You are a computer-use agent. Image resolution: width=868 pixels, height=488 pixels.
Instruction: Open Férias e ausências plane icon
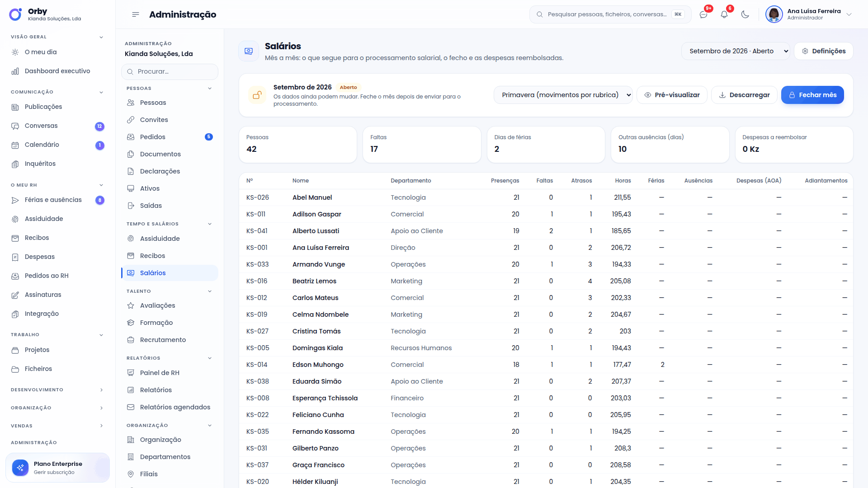click(15, 200)
